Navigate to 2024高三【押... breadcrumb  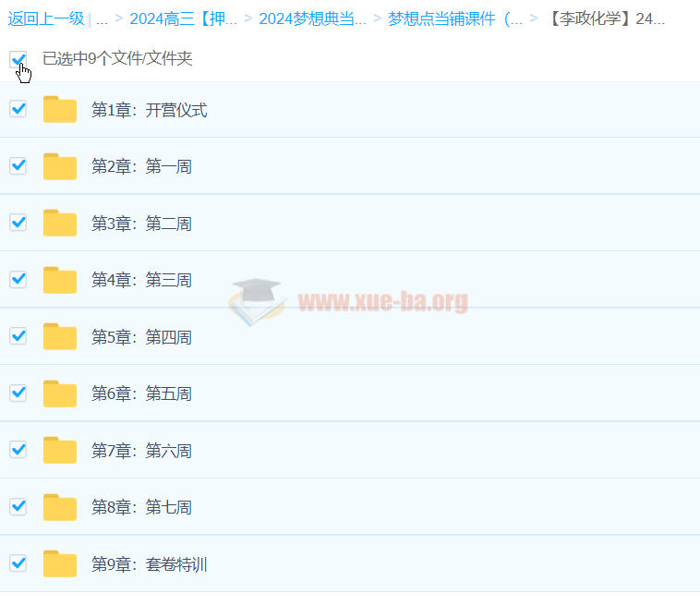pos(184,18)
